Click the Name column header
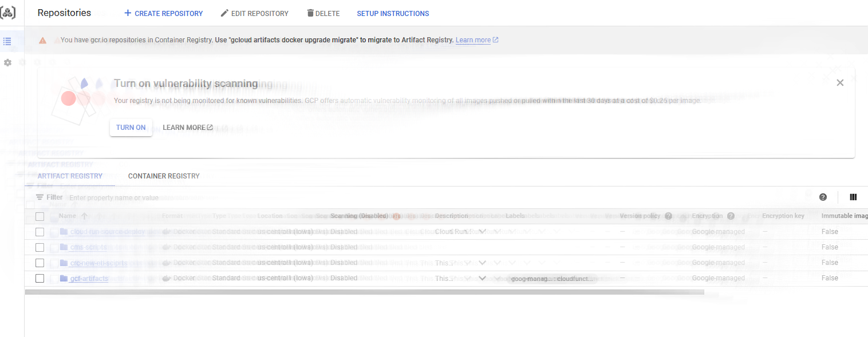The image size is (868, 337). click(x=67, y=216)
